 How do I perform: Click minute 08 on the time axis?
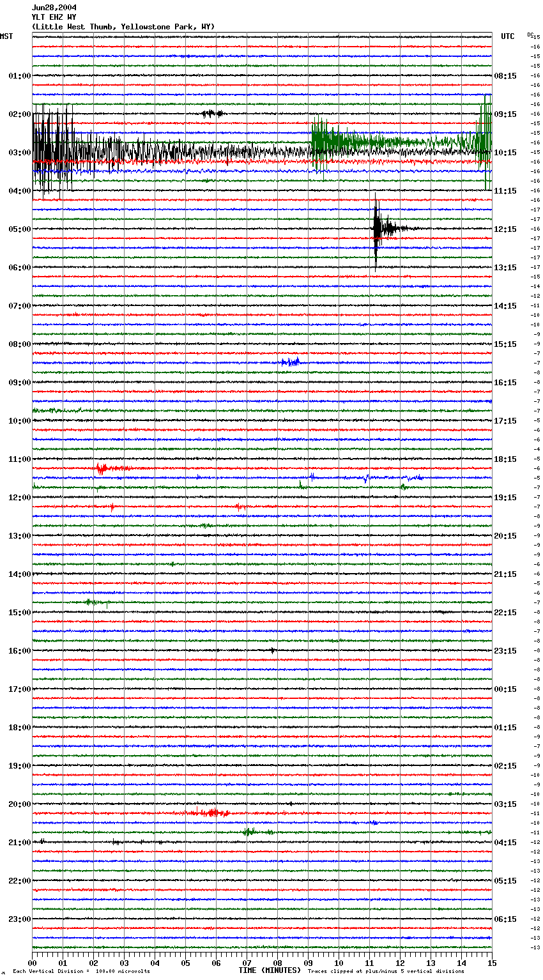click(277, 963)
